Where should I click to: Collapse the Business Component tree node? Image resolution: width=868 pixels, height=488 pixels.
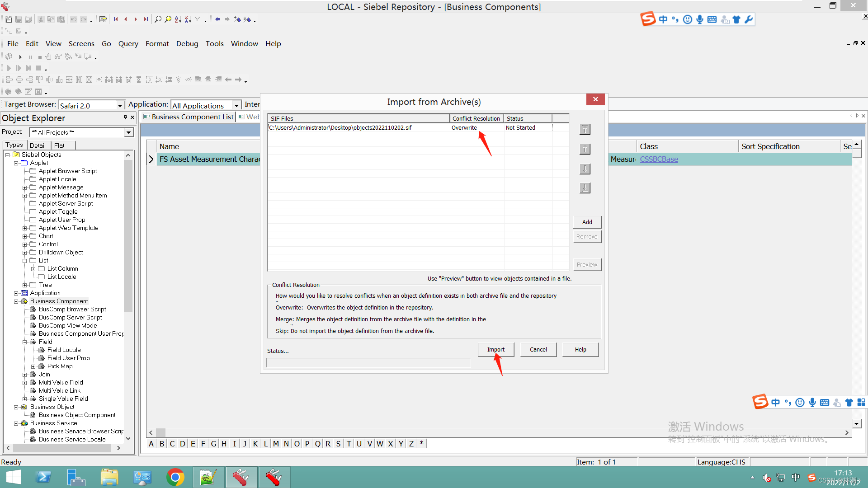click(16, 301)
